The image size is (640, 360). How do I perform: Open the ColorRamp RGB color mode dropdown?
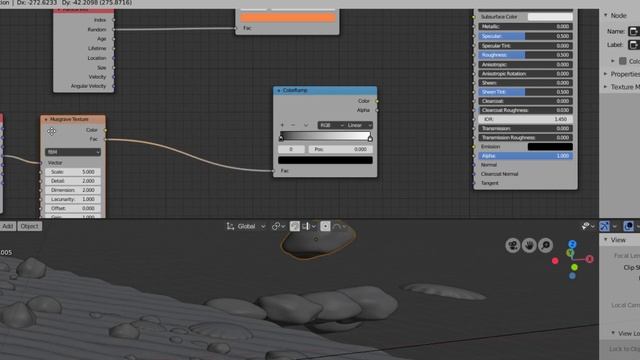tap(331, 125)
